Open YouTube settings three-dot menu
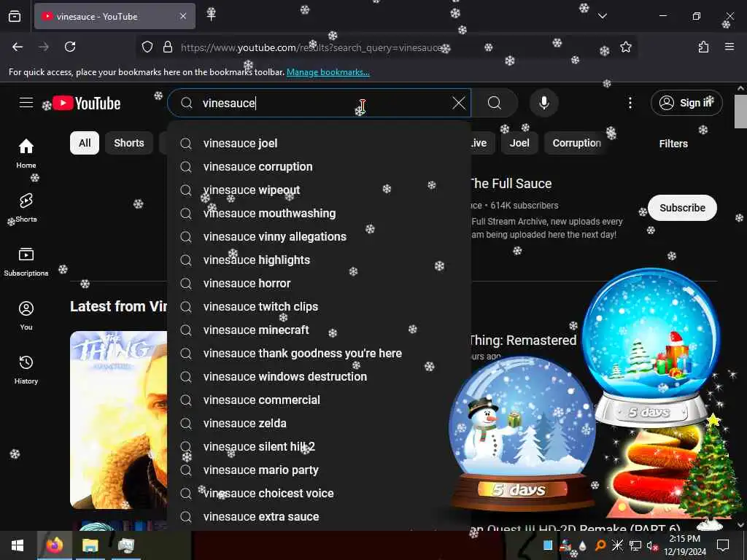This screenshot has width=747, height=560. pos(630,103)
